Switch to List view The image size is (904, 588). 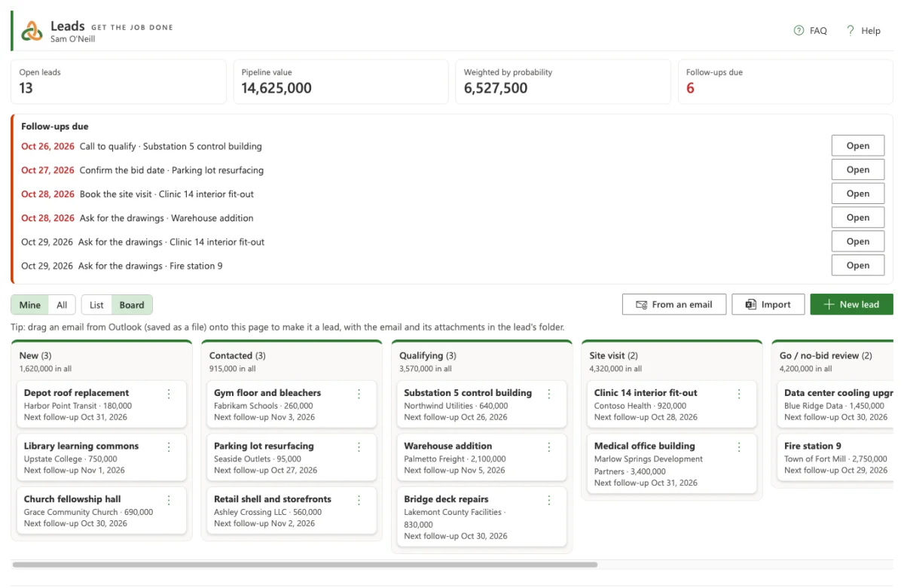tap(96, 305)
